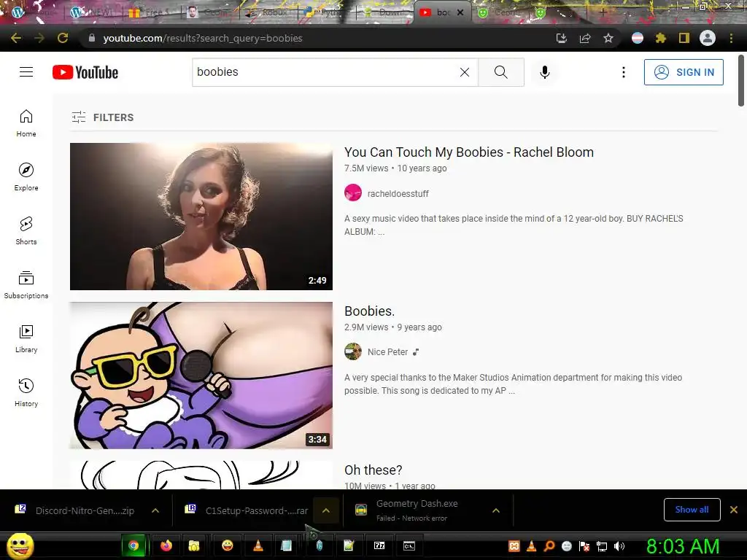Open History in the sidebar
This screenshot has width=747, height=560.
26,392
